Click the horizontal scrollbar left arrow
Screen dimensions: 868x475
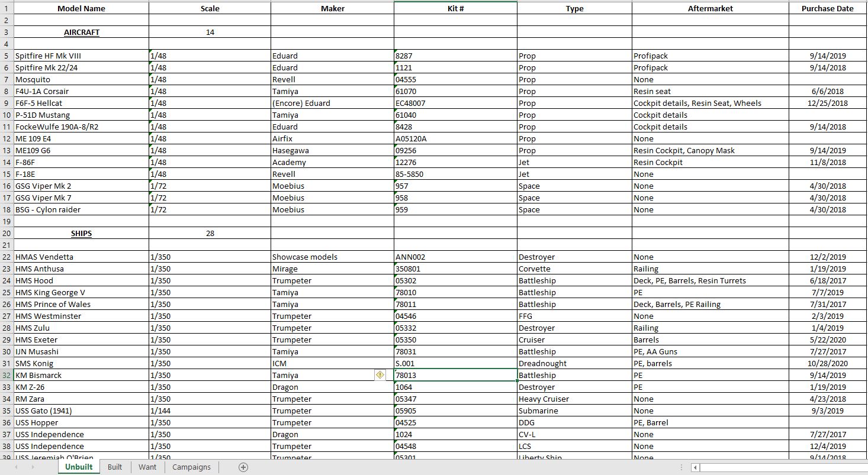tap(696, 467)
